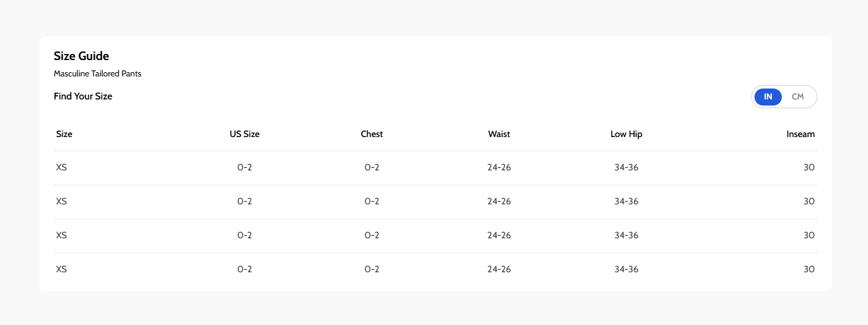The image size is (868, 325).
Task: Click the Low Hip column header
Action: click(x=626, y=134)
